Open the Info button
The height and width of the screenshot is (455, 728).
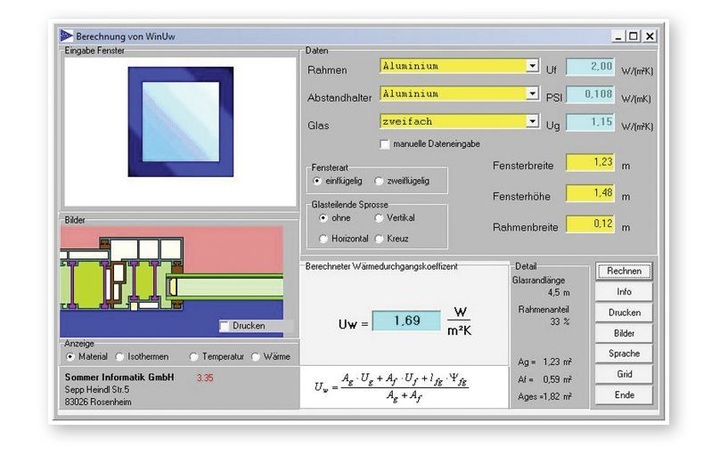623,292
